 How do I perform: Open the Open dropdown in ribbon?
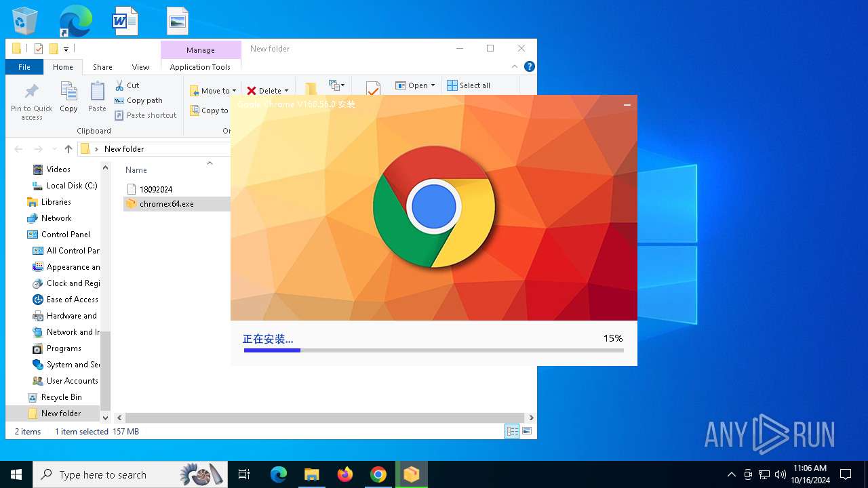click(415, 85)
